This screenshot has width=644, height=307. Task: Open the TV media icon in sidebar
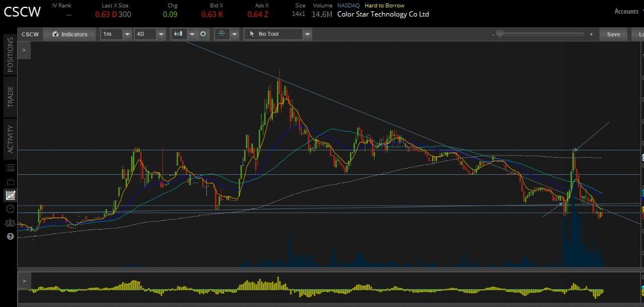pos(10,181)
